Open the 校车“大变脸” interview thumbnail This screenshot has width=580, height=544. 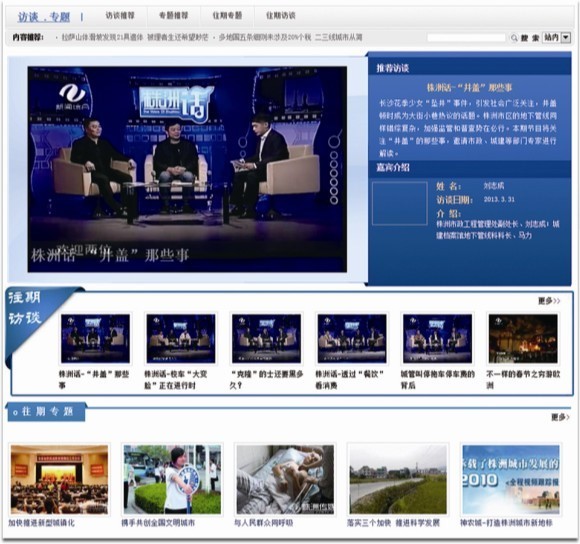click(181, 338)
